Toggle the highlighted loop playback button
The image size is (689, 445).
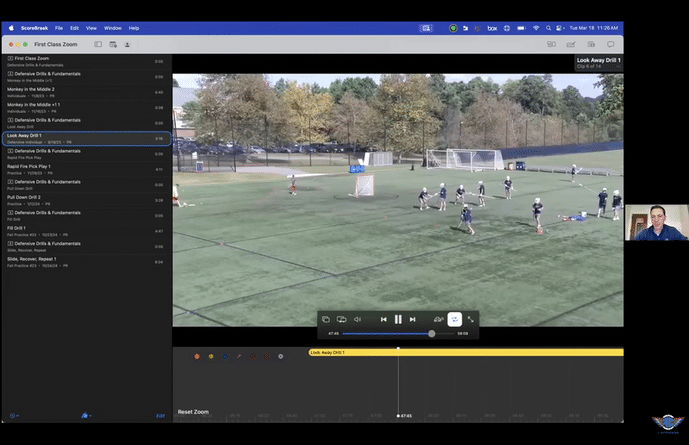[454, 319]
